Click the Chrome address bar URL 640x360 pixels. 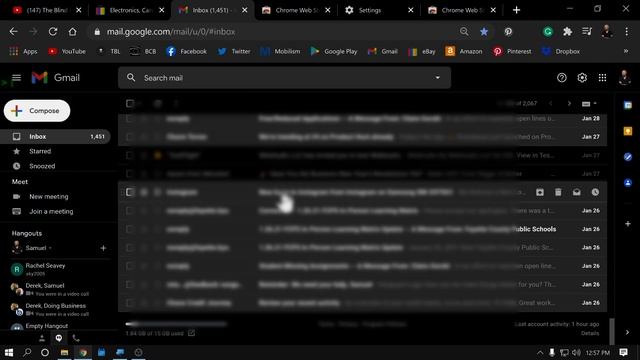click(171, 31)
